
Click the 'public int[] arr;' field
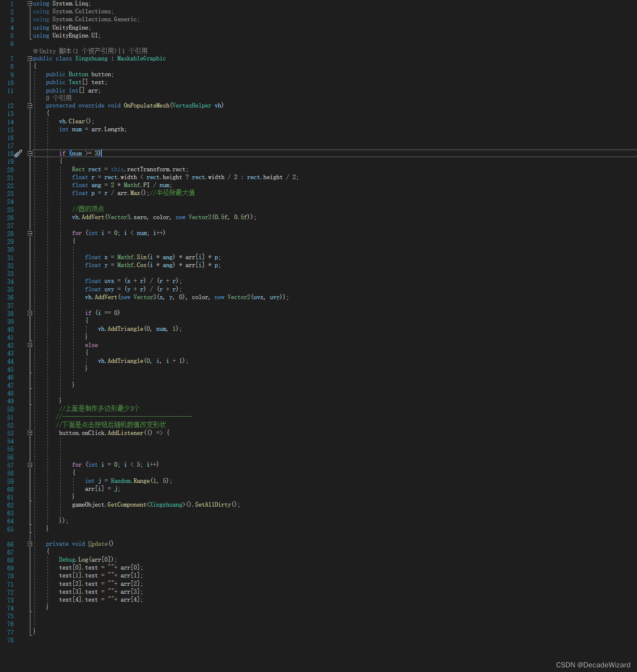click(73, 91)
